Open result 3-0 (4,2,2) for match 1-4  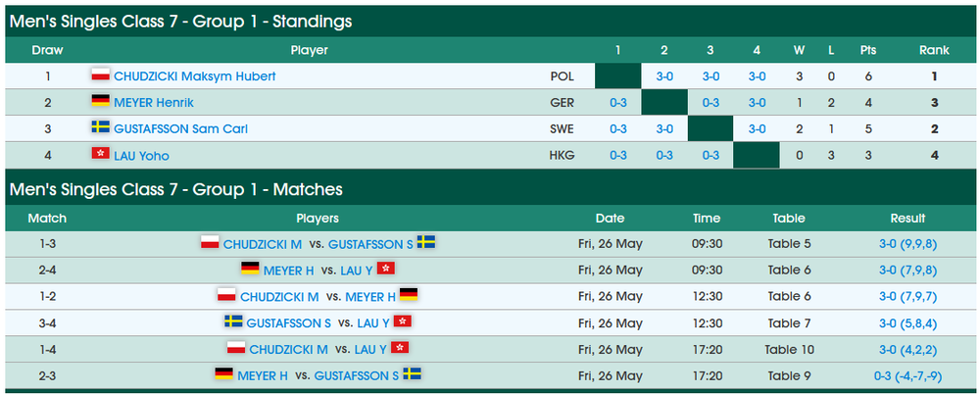(x=907, y=349)
